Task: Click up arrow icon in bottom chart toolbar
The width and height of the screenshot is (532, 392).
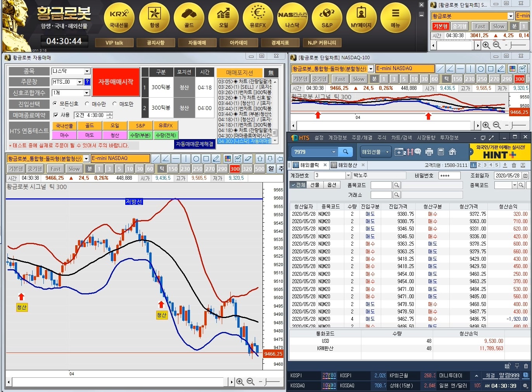Action: (260, 158)
